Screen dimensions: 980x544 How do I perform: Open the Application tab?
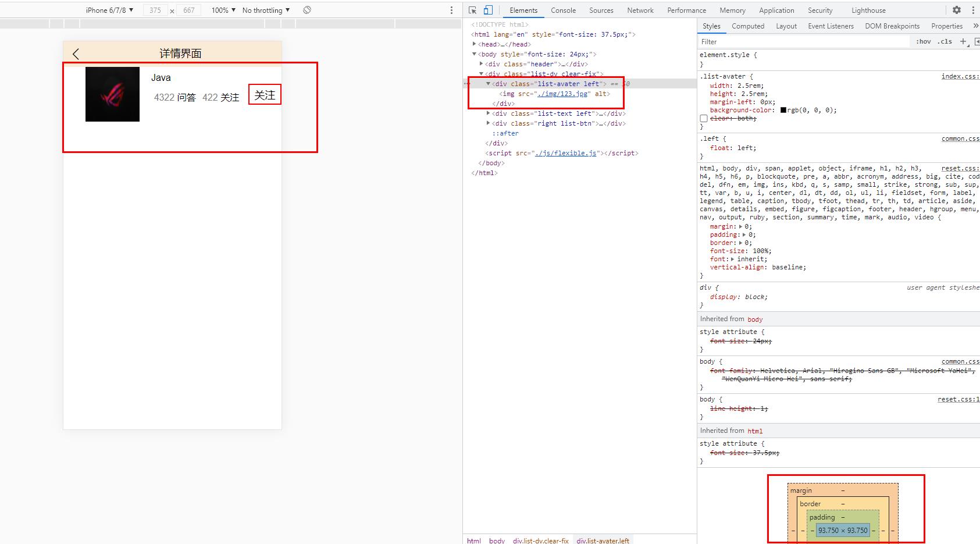point(776,10)
